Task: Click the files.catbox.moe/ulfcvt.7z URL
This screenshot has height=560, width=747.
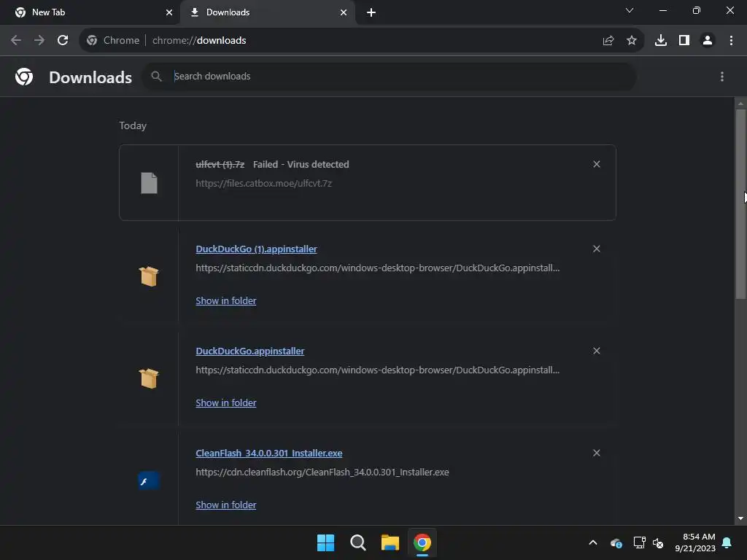Action: (263, 183)
